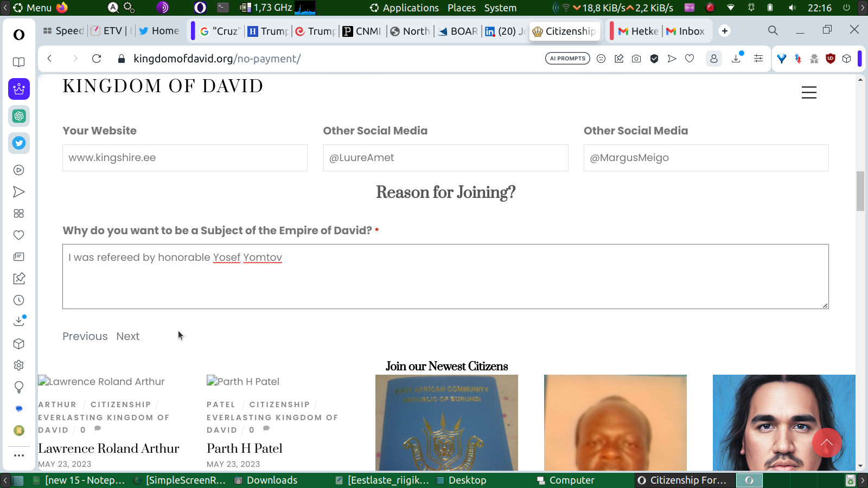The width and height of the screenshot is (868, 488).
Task: Open the toolbar downloads popup
Action: point(737,58)
